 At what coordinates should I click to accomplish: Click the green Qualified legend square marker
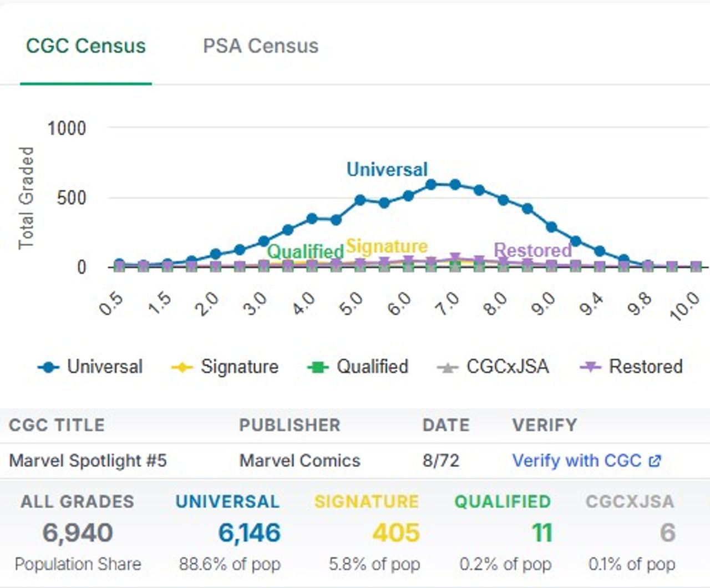point(318,367)
